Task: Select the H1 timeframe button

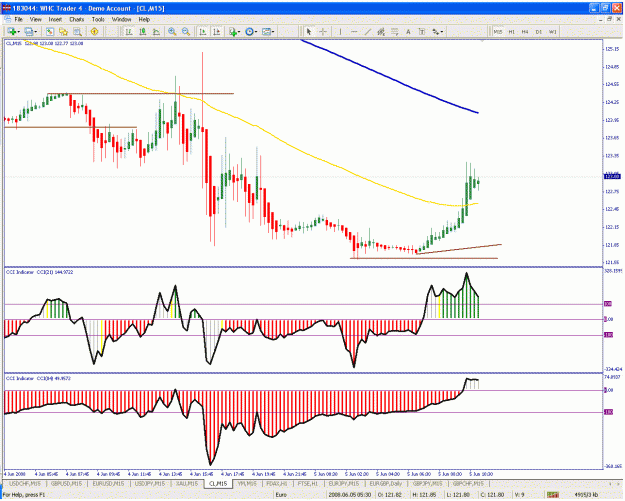Action: [x=511, y=31]
